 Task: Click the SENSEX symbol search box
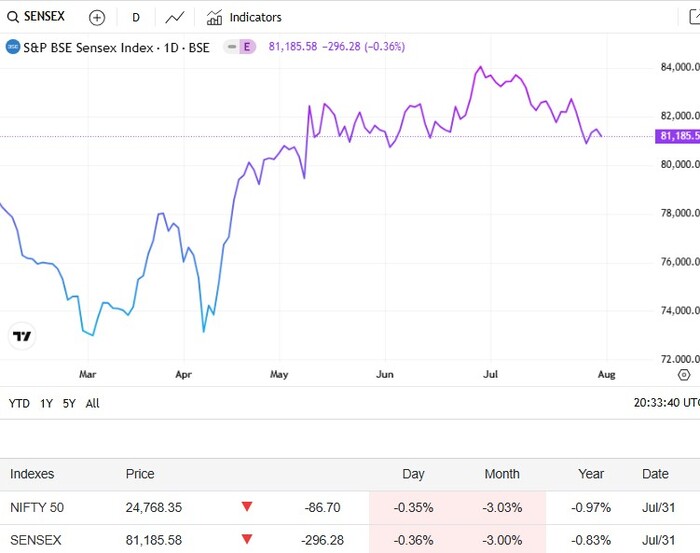pyautogui.click(x=36, y=17)
